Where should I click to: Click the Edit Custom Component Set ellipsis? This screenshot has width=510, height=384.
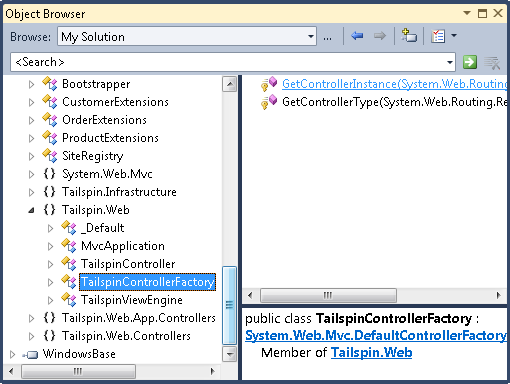327,39
